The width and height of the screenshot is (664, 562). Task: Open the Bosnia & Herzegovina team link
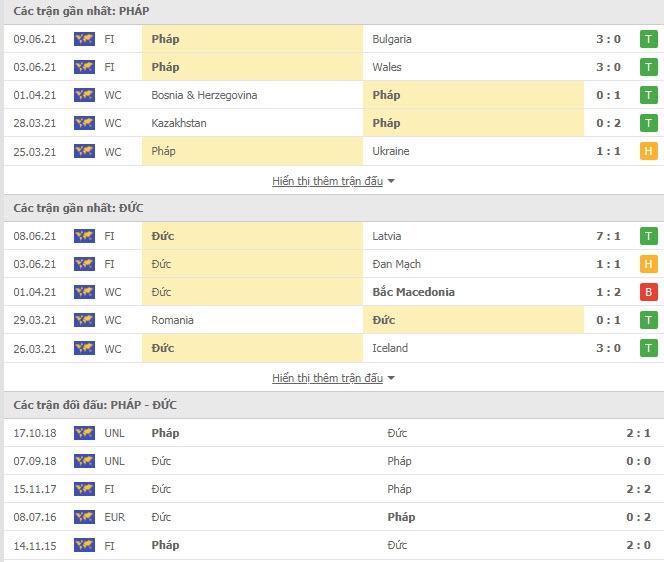(x=204, y=95)
